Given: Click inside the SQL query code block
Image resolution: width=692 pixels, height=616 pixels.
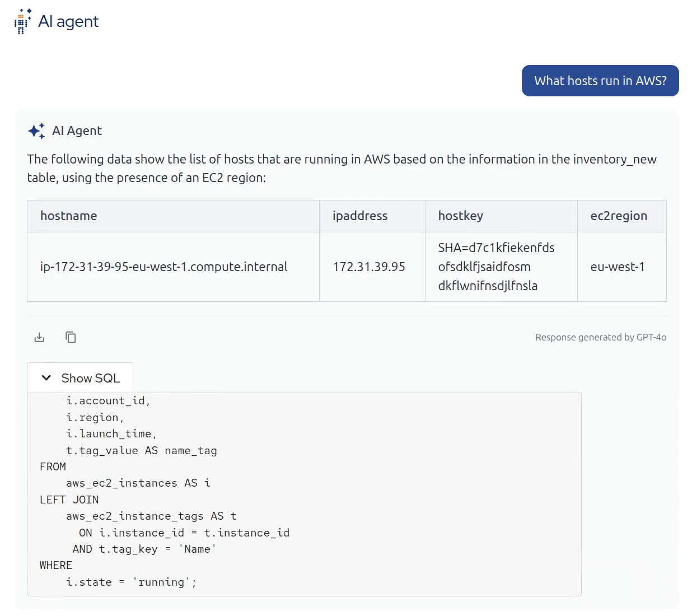Looking at the screenshot, I should click(x=304, y=493).
